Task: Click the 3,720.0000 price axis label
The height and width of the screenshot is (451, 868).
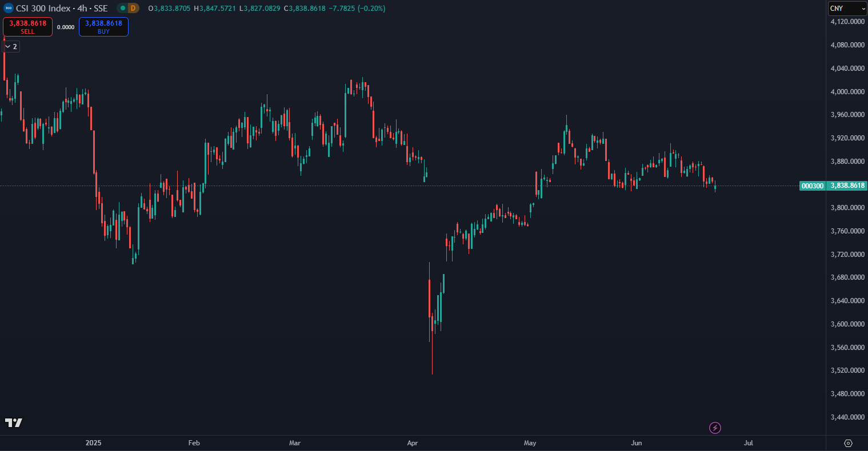Action: [x=847, y=254]
